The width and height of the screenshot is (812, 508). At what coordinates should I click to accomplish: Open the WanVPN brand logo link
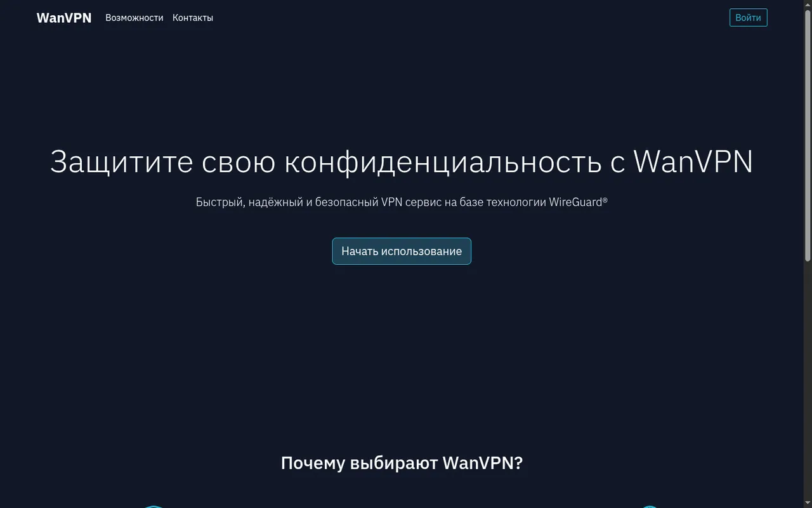[64, 18]
